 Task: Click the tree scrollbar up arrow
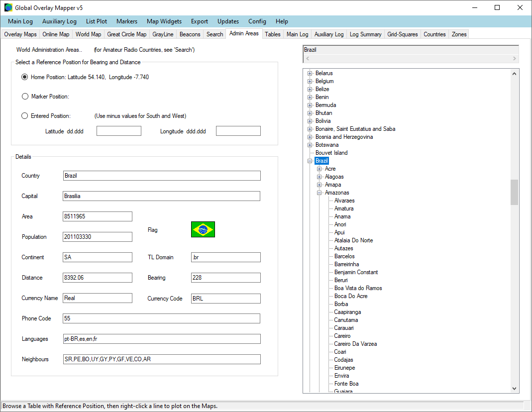tap(515, 74)
